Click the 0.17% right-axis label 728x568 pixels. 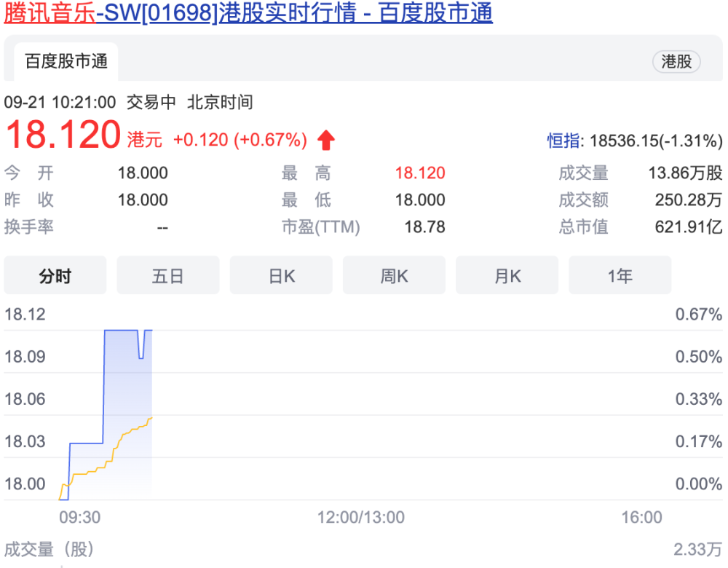click(698, 441)
